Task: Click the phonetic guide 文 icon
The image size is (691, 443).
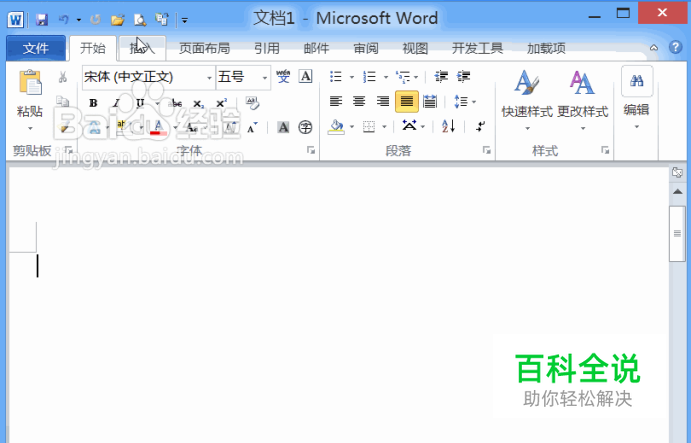Action: 283,77
